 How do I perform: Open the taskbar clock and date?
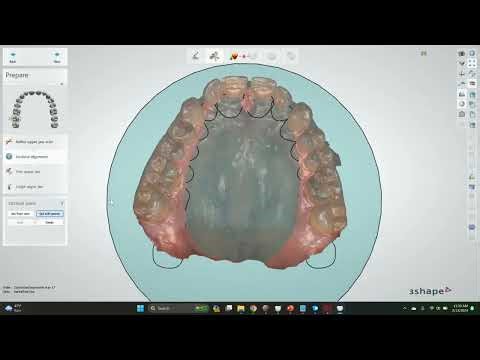pyautogui.click(x=460, y=308)
